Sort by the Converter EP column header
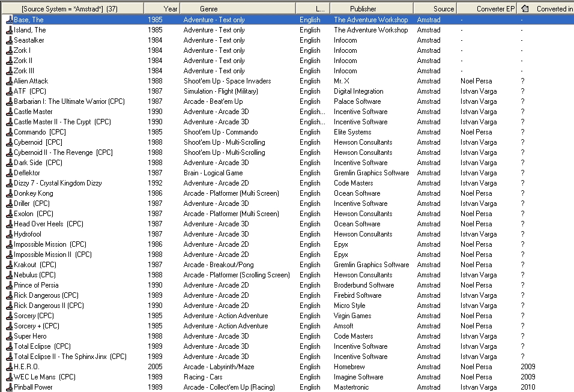The width and height of the screenshot is (574, 392). point(486,8)
